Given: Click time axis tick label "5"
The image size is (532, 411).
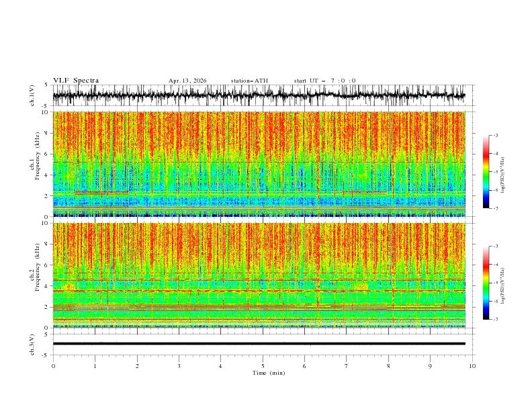Looking at the screenshot, I should tap(263, 366).
